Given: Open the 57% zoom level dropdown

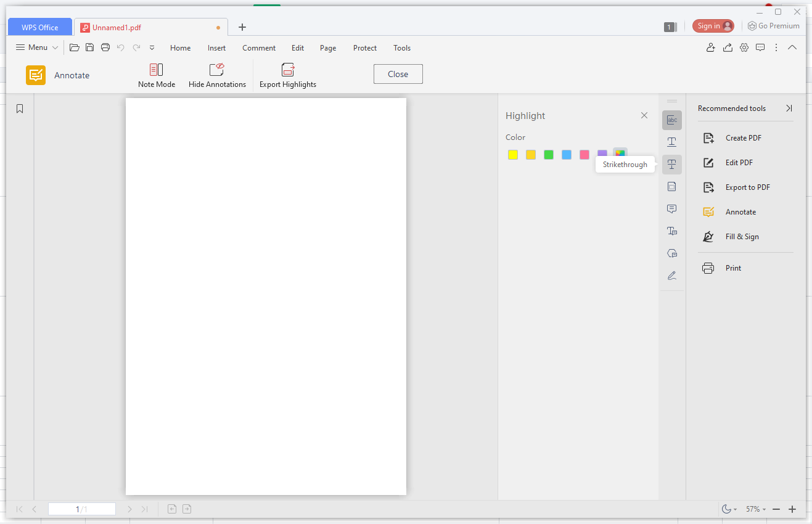Looking at the screenshot, I should (755, 509).
